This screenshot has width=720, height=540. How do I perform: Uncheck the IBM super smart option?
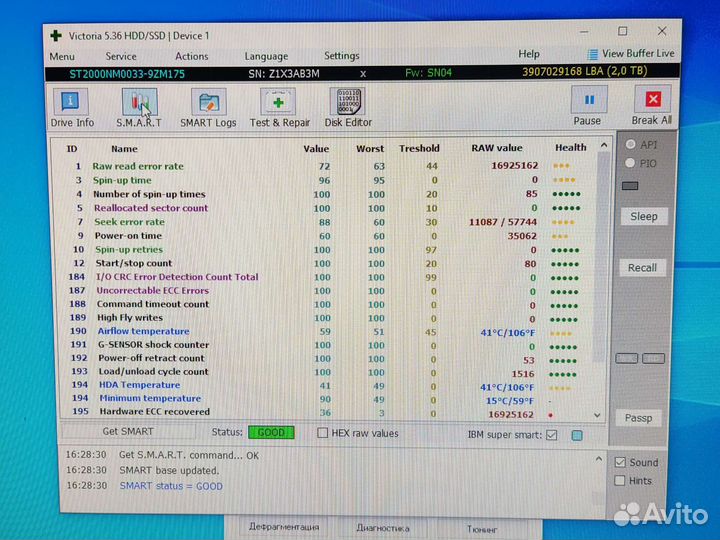[551, 435]
